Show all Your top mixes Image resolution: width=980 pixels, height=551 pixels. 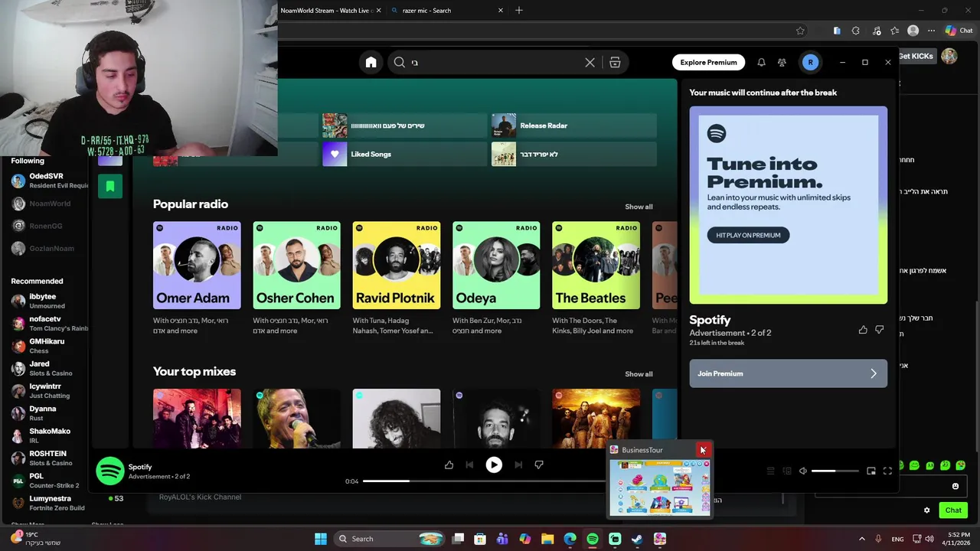click(x=639, y=374)
